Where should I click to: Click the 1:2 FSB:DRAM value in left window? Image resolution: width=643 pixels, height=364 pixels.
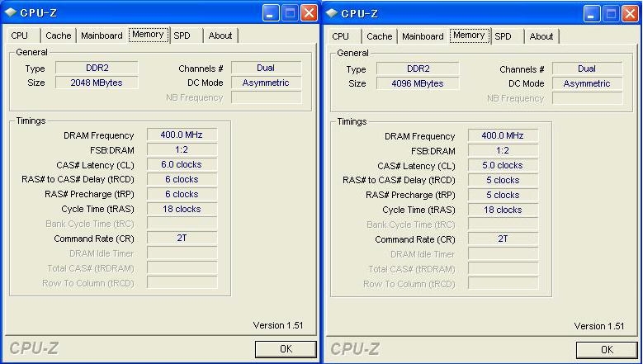[182, 149]
